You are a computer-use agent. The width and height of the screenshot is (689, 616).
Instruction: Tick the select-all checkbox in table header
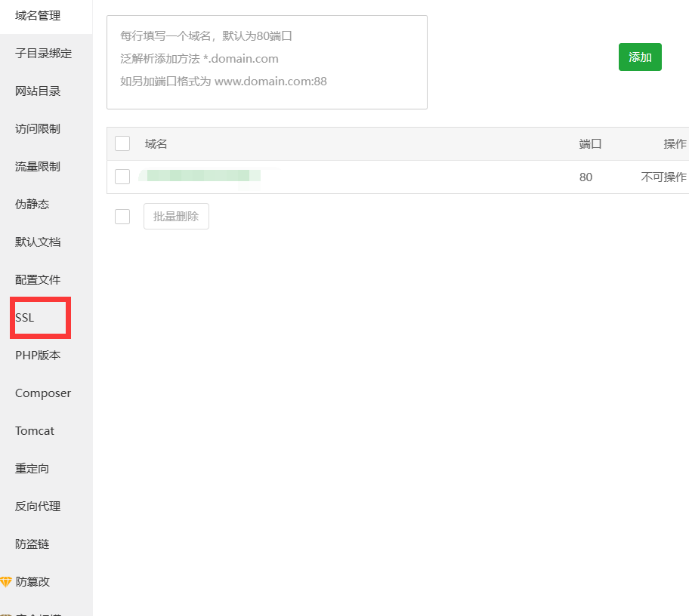coord(122,143)
